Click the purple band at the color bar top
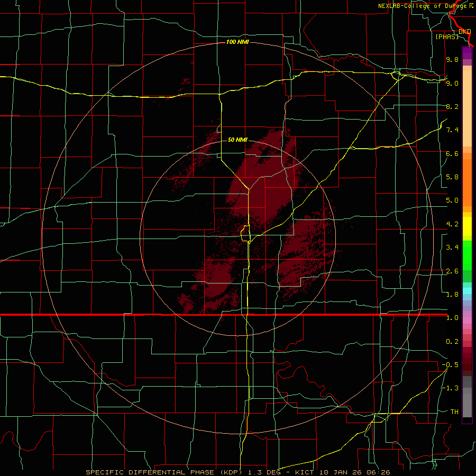 (x=467, y=53)
